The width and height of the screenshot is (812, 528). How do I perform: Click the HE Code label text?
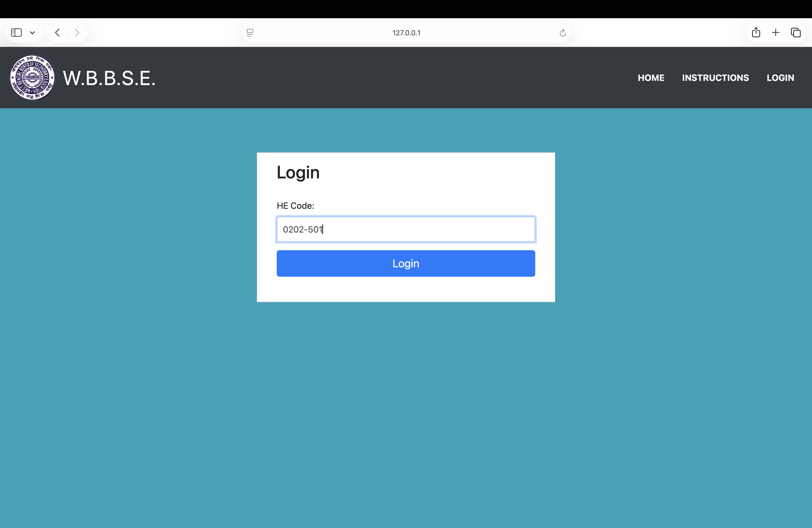[295, 205]
